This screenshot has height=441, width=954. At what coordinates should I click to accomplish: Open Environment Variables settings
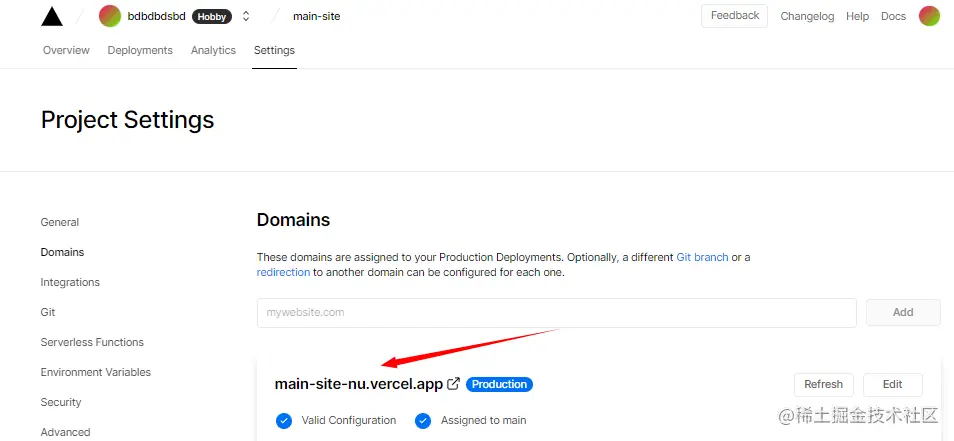click(96, 372)
